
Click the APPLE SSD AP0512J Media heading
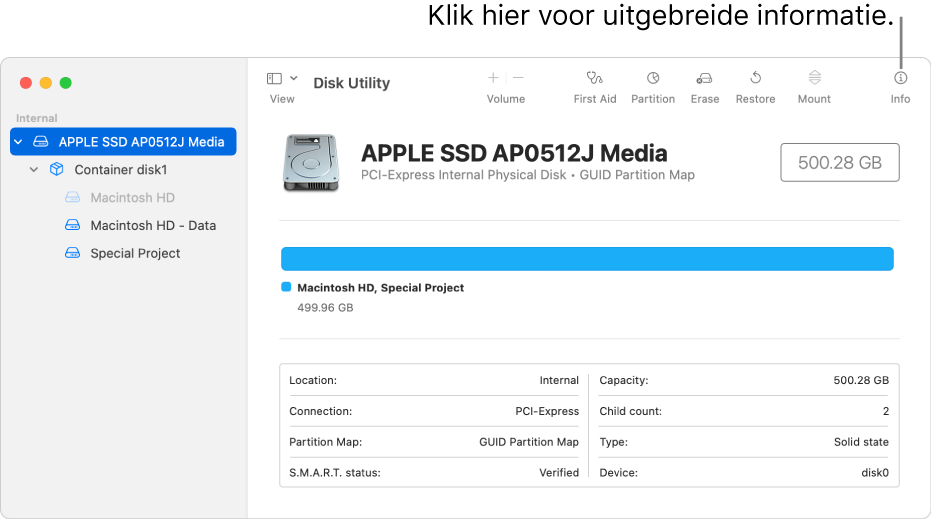click(514, 153)
